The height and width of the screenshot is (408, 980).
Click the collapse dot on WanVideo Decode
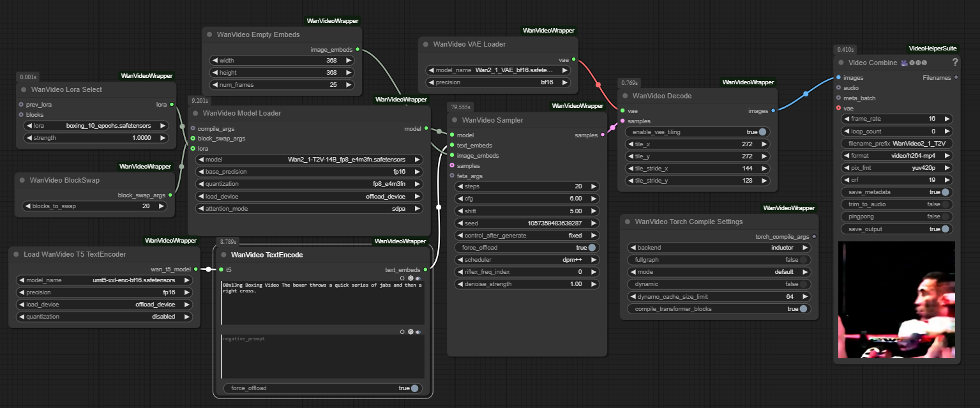coord(624,96)
